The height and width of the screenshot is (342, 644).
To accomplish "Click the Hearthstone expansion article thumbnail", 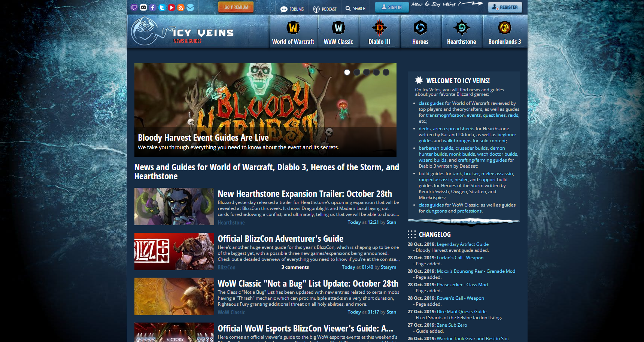I will (x=174, y=207).
